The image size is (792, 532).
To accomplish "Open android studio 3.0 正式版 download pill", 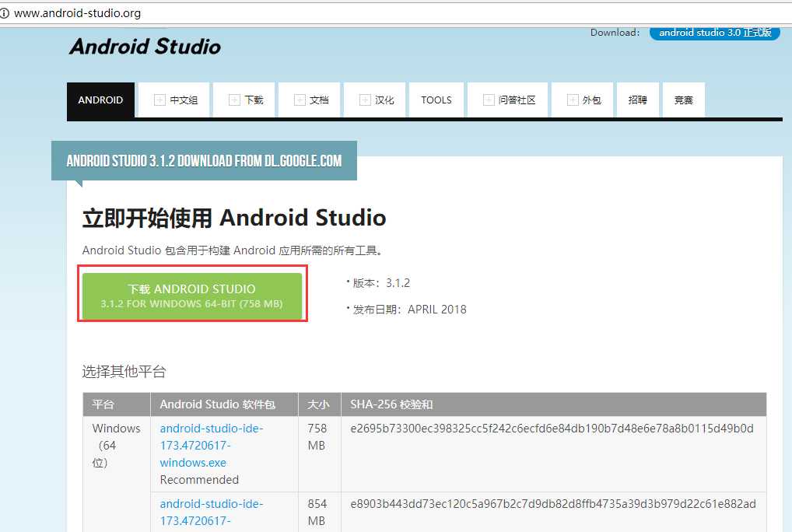I will point(715,33).
